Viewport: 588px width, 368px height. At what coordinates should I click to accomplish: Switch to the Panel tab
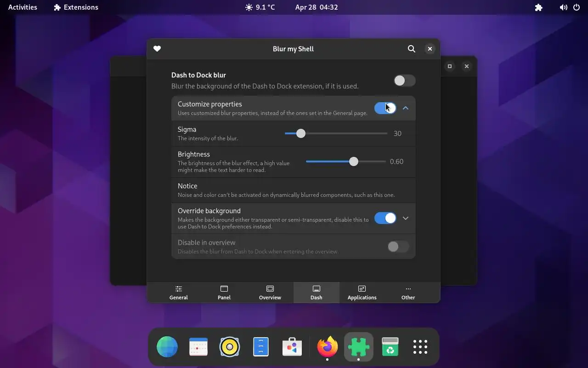tap(224, 293)
